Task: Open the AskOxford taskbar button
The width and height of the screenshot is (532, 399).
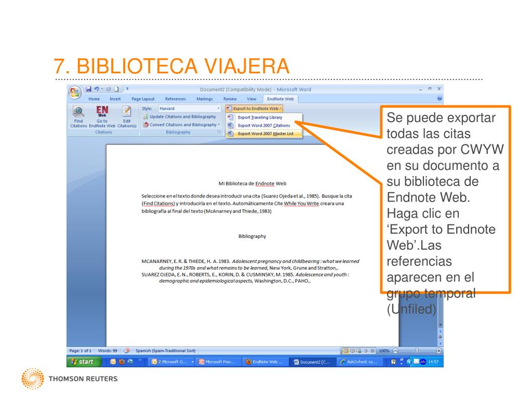Action: pyautogui.click(x=361, y=362)
